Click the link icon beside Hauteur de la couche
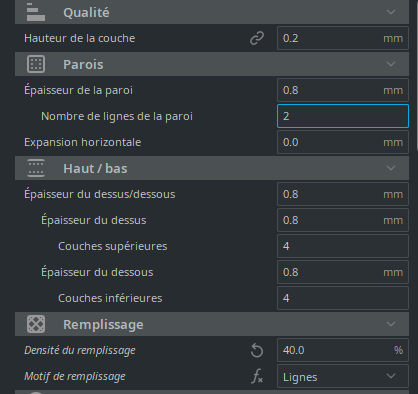 click(x=257, y=38)
